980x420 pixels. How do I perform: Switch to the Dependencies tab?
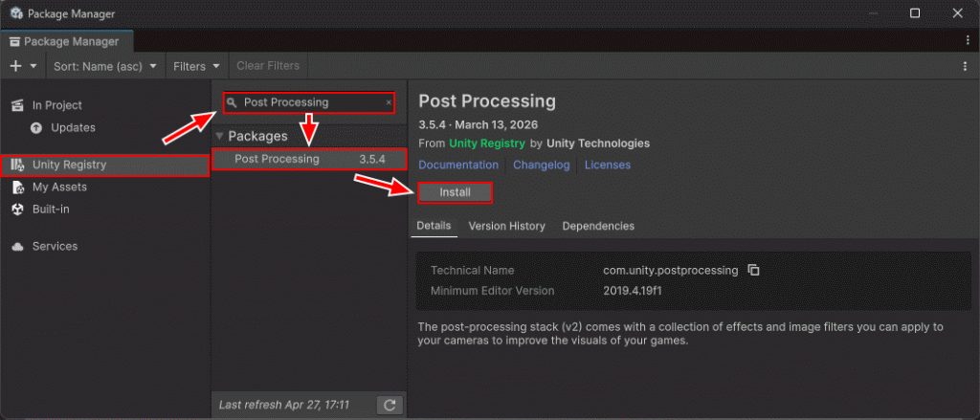pyautogui.click(x=598, y=226)
